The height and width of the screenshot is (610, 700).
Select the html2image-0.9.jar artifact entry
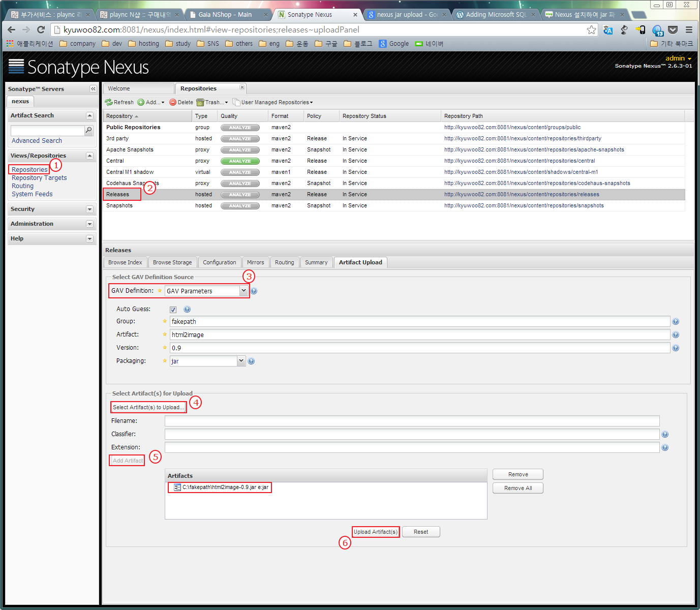tap(221, 487)
